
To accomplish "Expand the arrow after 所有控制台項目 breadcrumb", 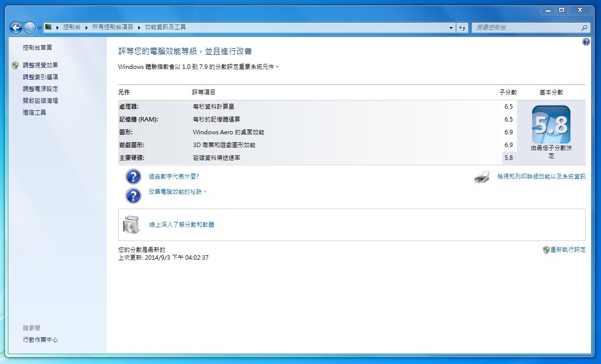I will coord(139,27).
